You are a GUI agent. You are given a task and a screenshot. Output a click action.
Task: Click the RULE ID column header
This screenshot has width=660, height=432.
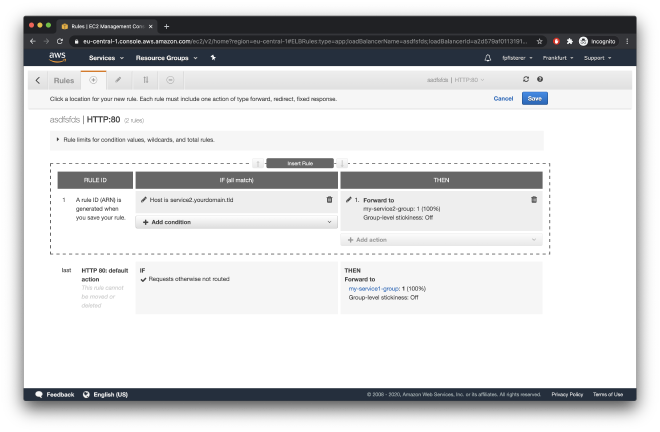click(95, 180)
